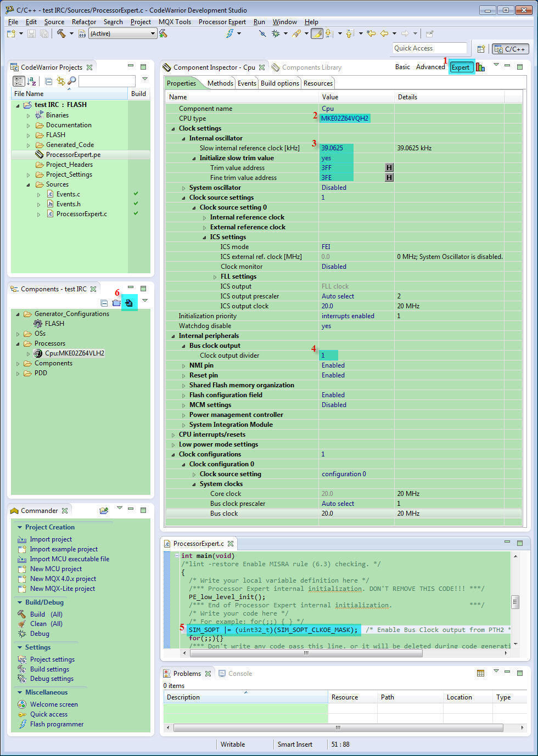
Task: Open the MQX Tools menu
Action: click(x=175, y=22)
